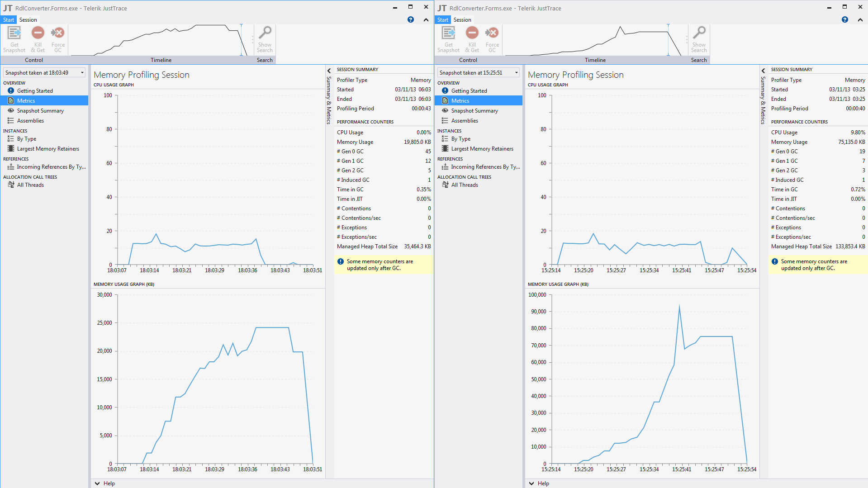Click Show Search icon in right window

point(699,33)
